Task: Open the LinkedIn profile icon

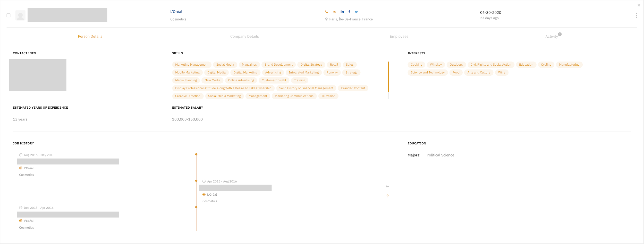Action: point(342,12)
